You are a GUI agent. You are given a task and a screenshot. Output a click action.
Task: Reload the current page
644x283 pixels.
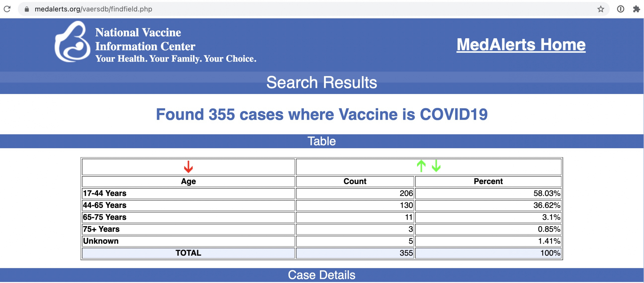click(8, 9)
